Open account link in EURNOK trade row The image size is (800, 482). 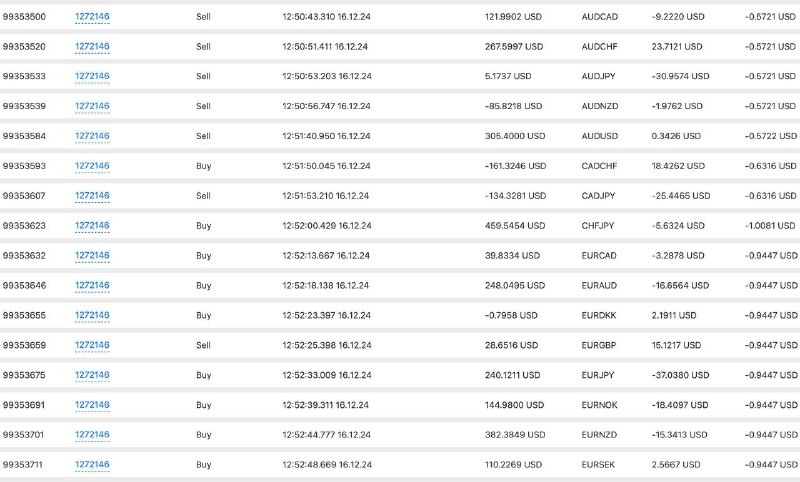click(x=92, y=404)
